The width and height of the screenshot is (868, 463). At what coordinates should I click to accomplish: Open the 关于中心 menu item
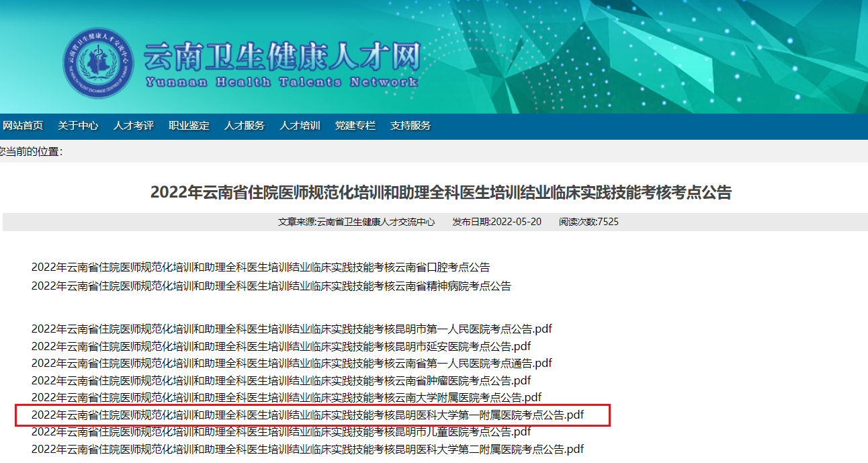click(78, 126)
